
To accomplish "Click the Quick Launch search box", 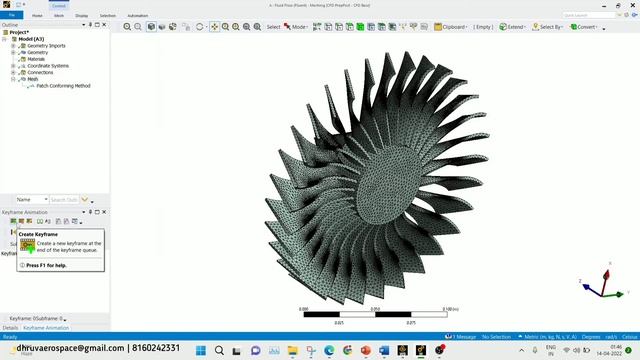I will (589, 15).
